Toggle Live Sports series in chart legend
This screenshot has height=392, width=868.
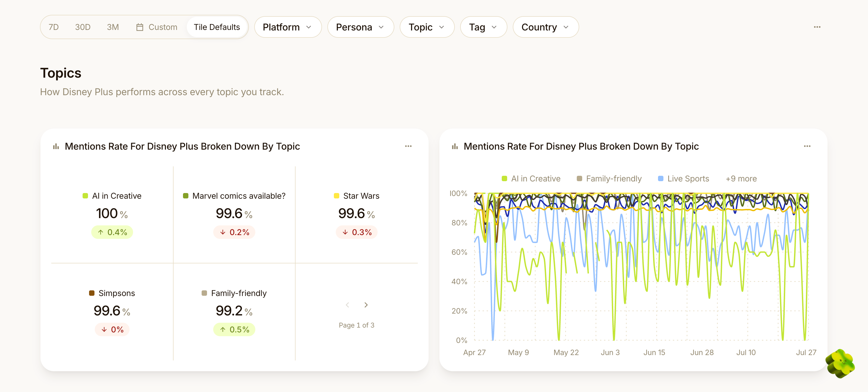click(683, 179)
